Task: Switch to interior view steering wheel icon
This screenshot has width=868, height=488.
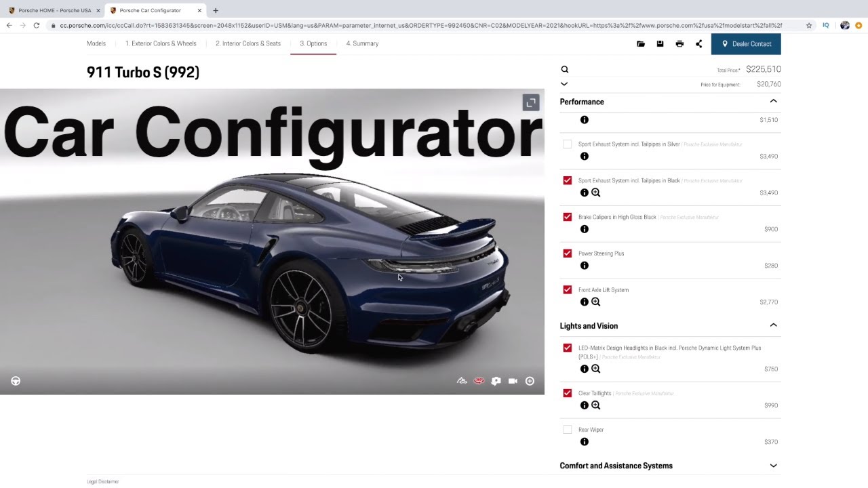Action: (16, 381)
